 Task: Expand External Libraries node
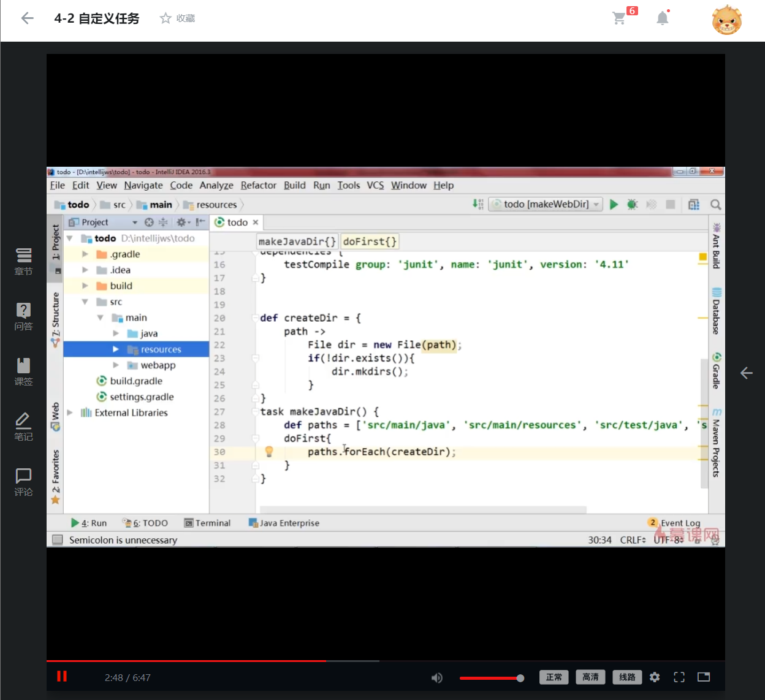[x=70, y=413]
